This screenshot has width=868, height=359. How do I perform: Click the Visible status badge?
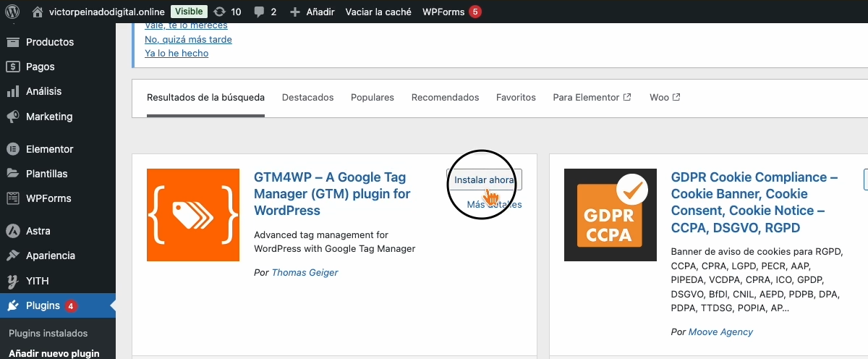(x=190, y=12)
